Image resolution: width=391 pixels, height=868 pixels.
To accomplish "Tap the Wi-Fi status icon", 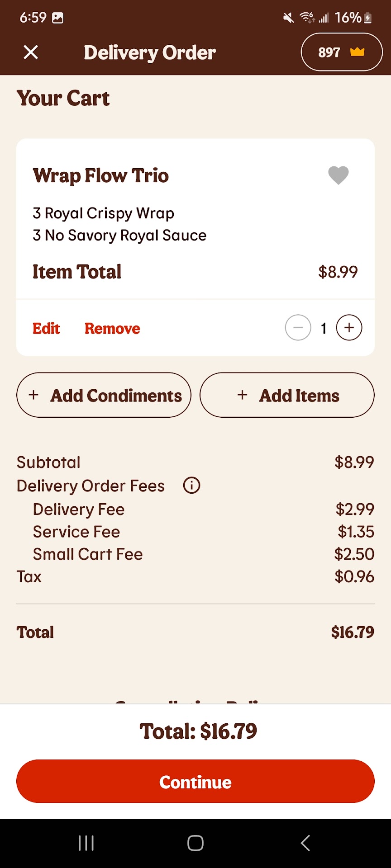I will pos(307,18).
